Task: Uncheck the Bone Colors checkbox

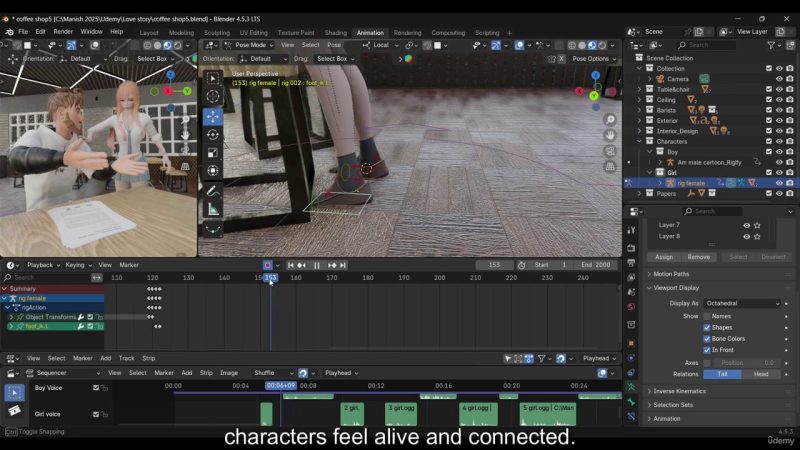Action: point(707,338)
